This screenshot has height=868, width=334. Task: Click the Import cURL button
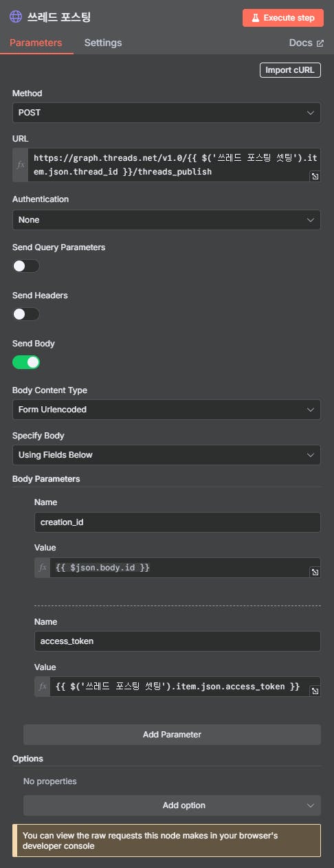pyautogui.click(x=290, y=70)
